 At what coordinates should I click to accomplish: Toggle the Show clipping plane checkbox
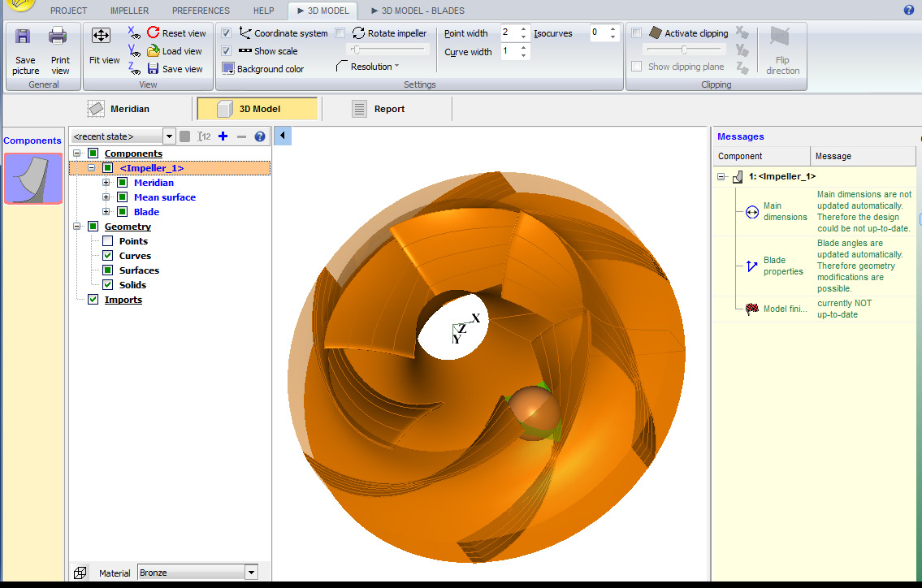(x=636, y=67)
